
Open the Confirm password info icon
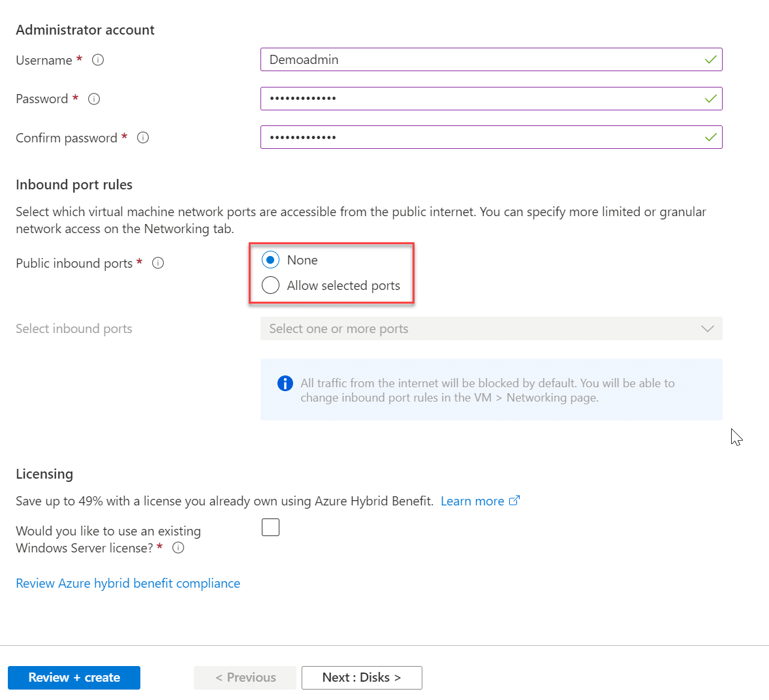click(143, 138)
